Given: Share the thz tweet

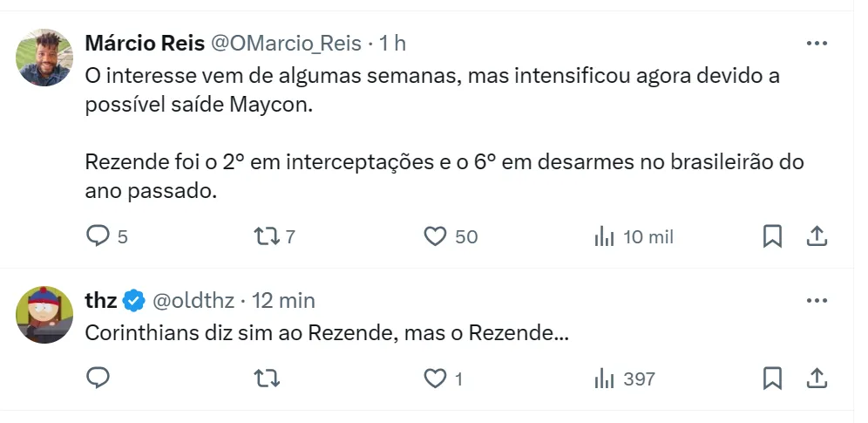Looking at the screenshot, I should click(817, 378).
